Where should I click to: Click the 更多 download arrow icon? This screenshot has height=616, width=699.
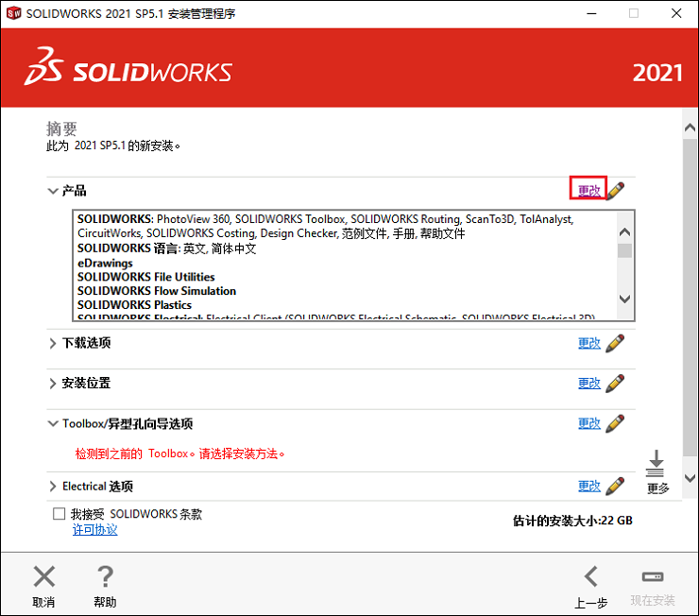tap(656, 464)
